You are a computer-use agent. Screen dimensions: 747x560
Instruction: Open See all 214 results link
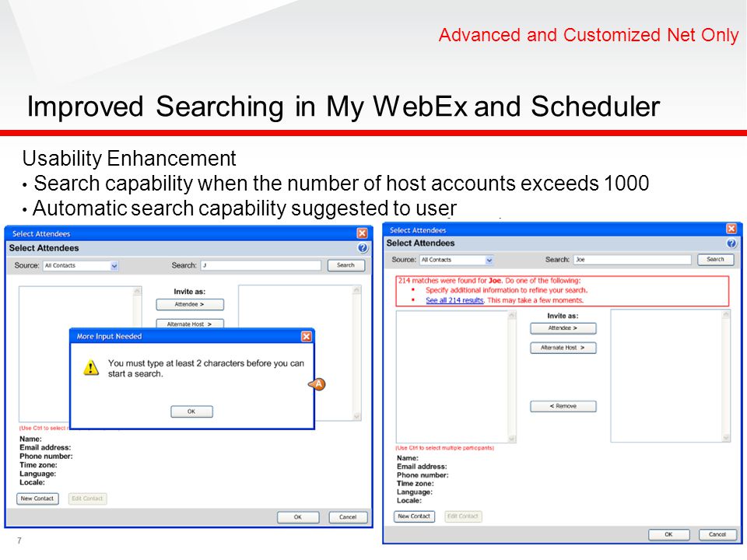tap(454, 300)
